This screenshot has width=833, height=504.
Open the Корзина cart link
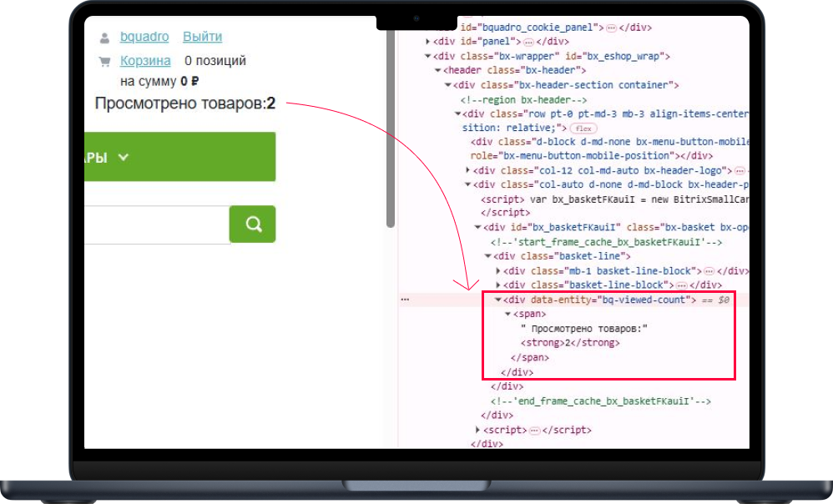pyautogui.click(x=145, y=61)
